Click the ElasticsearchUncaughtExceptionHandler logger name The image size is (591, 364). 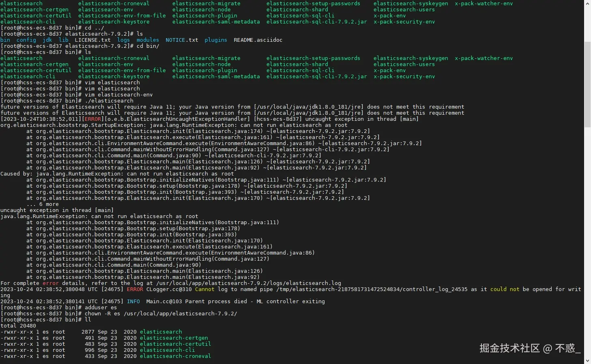[x=177, y=119]
